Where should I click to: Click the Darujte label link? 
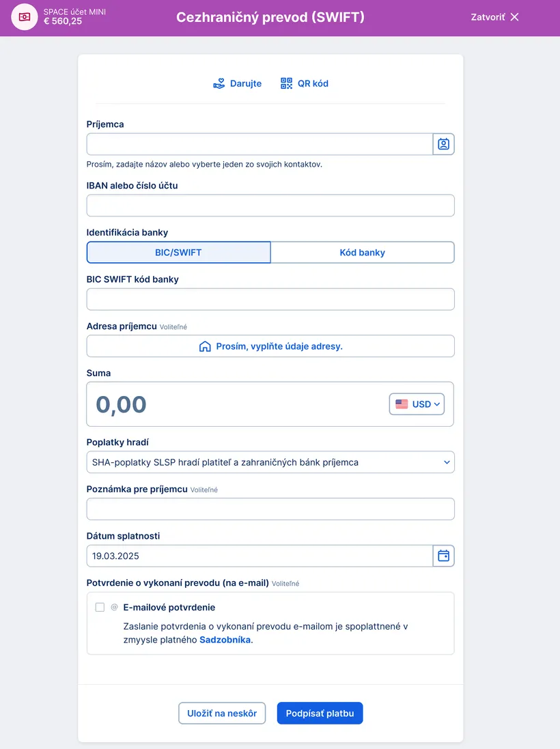[246, 84]
